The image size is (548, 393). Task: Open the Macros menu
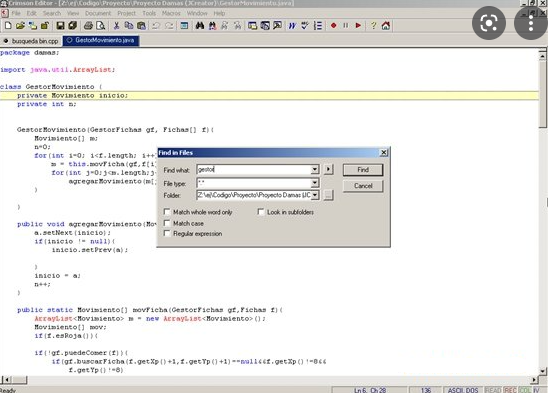coord(171,13)
